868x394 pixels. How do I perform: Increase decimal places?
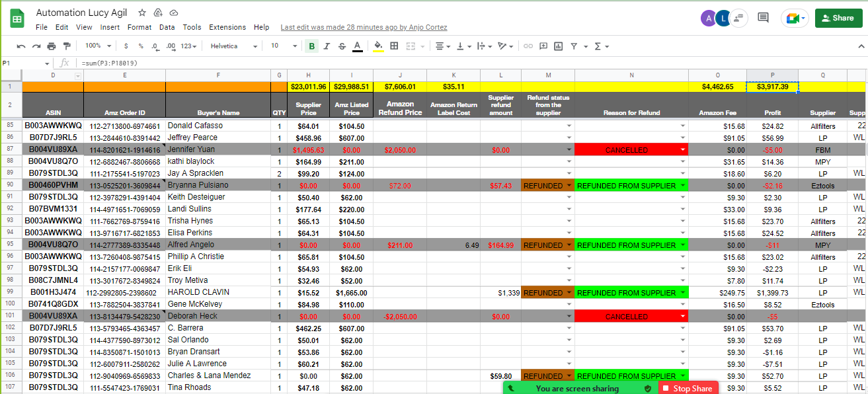pyautogui.click(x=171, y=46)
